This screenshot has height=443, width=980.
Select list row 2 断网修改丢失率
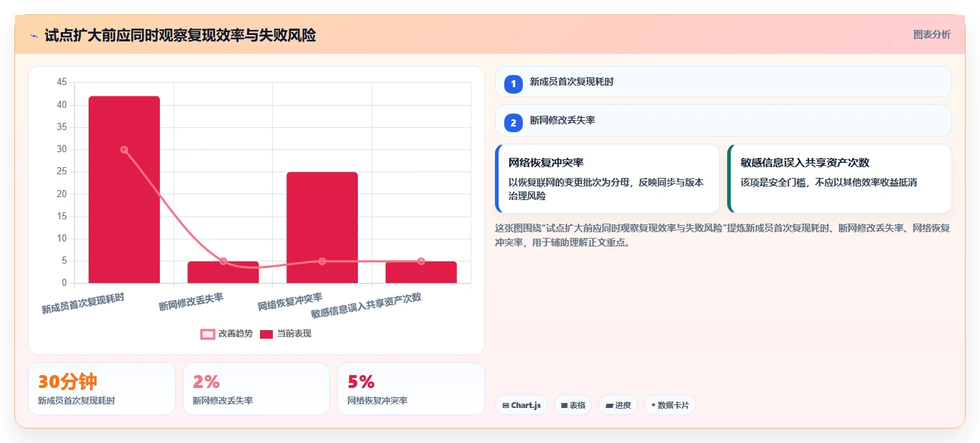point(724,120)
